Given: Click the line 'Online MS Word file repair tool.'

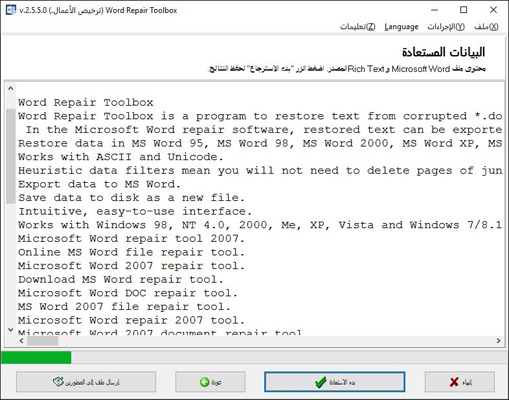Looking at the screenshot, I should click(131, 252).
